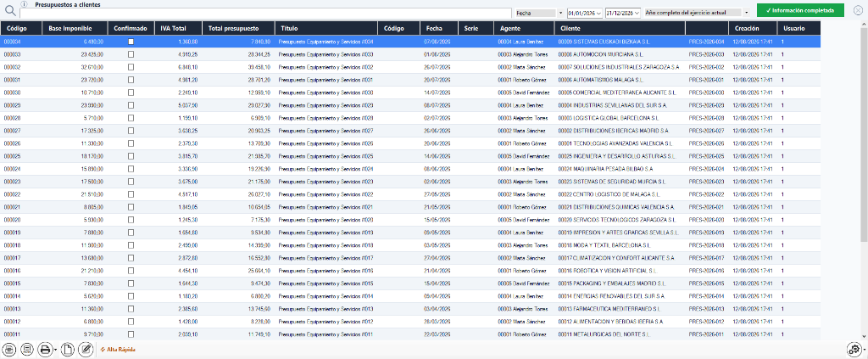Sort by Base Imponible column header
Screen dimensions: 868x359
coord(76,28)
